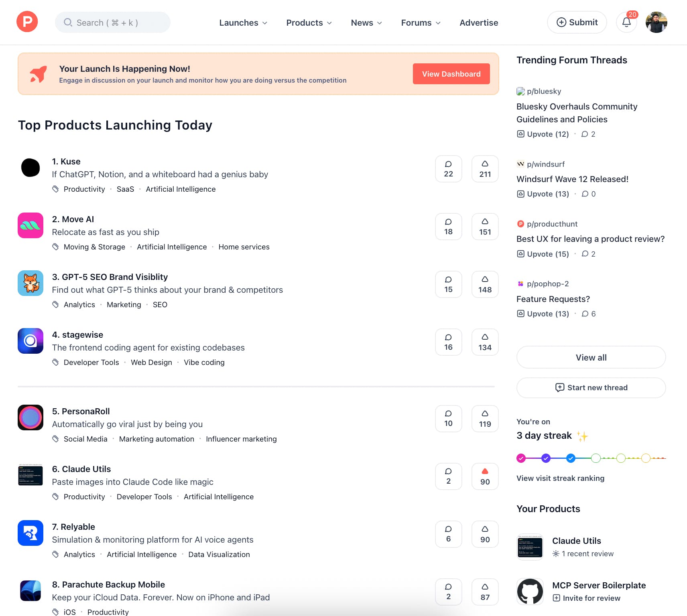Upvote Parachute Backup Mobile (87)
The image size is (687, 616).
coord(485,592)
